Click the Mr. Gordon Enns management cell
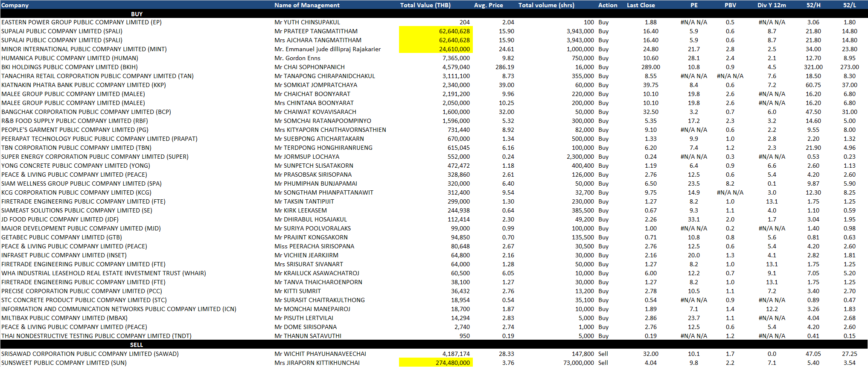Screen dimensions: 868x367 297,58
